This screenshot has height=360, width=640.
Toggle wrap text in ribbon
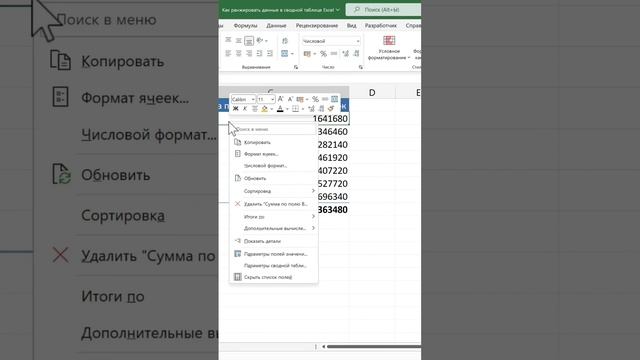tap(285, 41)
